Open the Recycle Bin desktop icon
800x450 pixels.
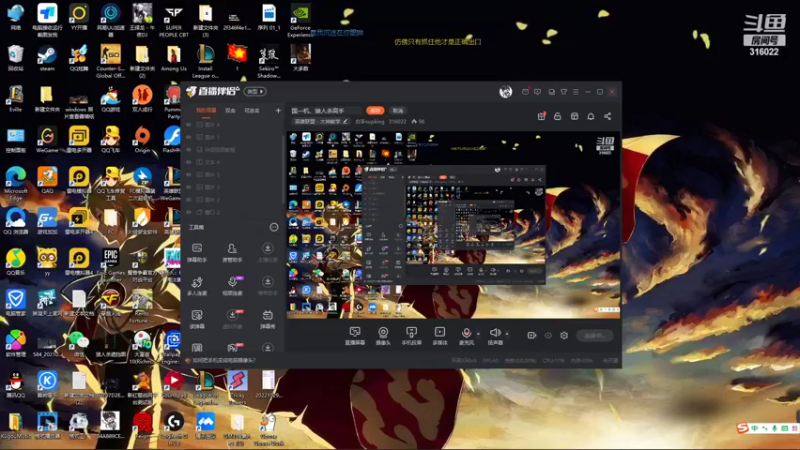(x=15, y=59)
